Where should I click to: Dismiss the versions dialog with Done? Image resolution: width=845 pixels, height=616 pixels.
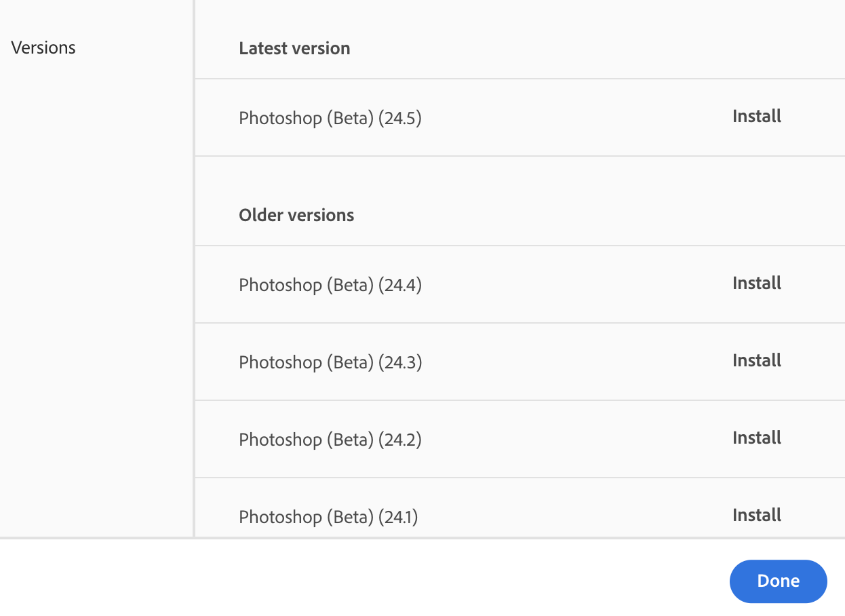tap(778, 581)
